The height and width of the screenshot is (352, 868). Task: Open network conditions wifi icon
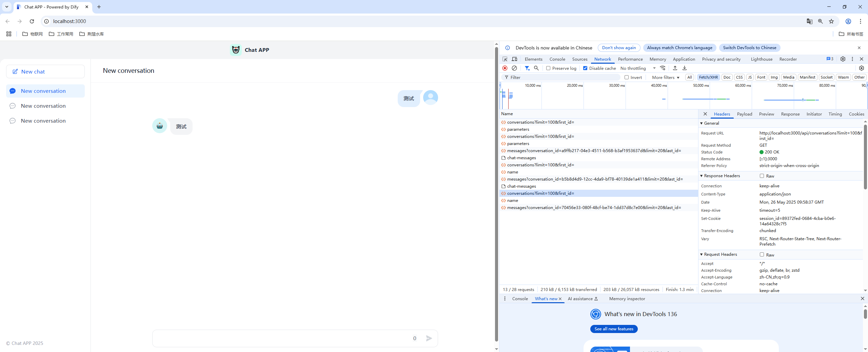tap(663, 68)
